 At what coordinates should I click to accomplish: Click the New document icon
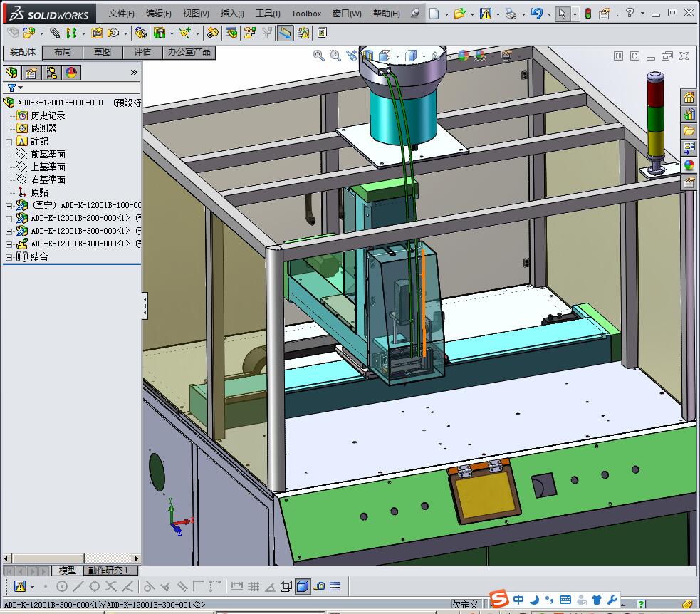coord(434,13)
